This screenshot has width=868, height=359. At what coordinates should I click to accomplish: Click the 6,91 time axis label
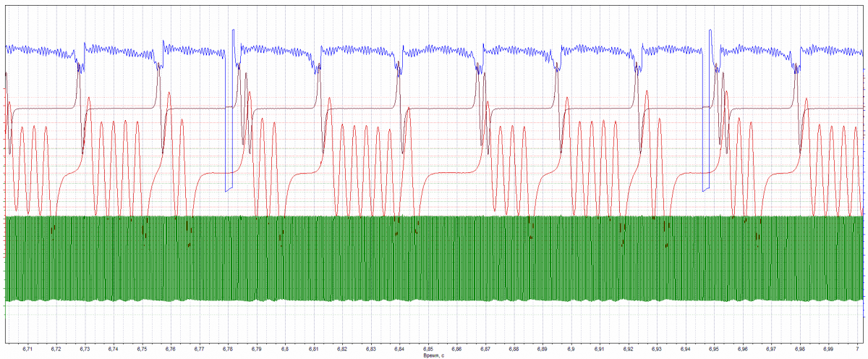point(600,349)
